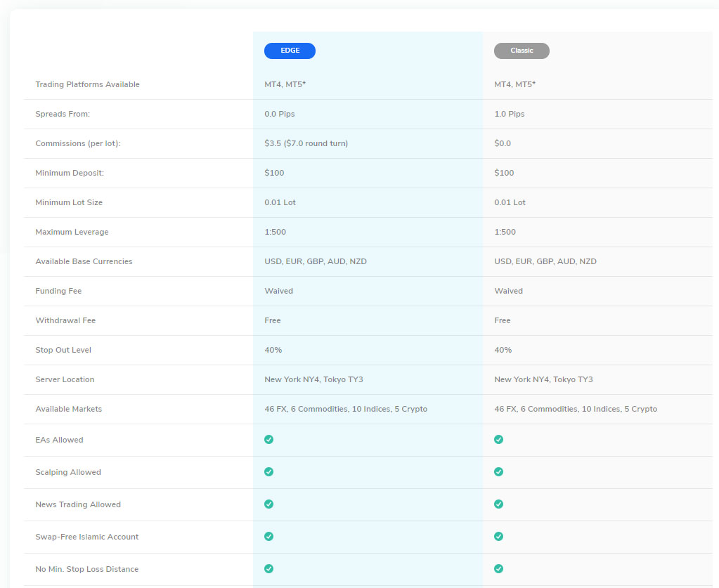The height and width of the screenshot is (588, 719).
Task: Select the 'Maximum Leverage' row label
Action: 72,232
